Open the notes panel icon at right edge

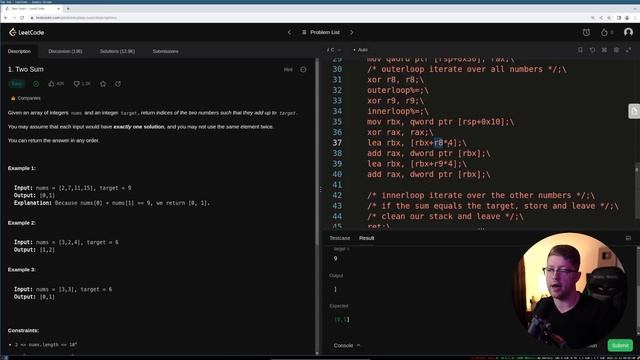[x=634, y=111]
